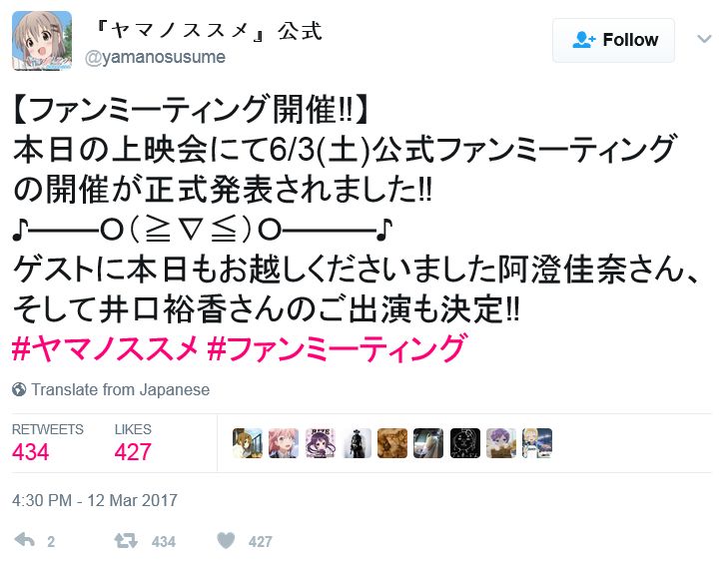
Task: Open pink-haired girl liker avatar
Action: tap(284, 443)
